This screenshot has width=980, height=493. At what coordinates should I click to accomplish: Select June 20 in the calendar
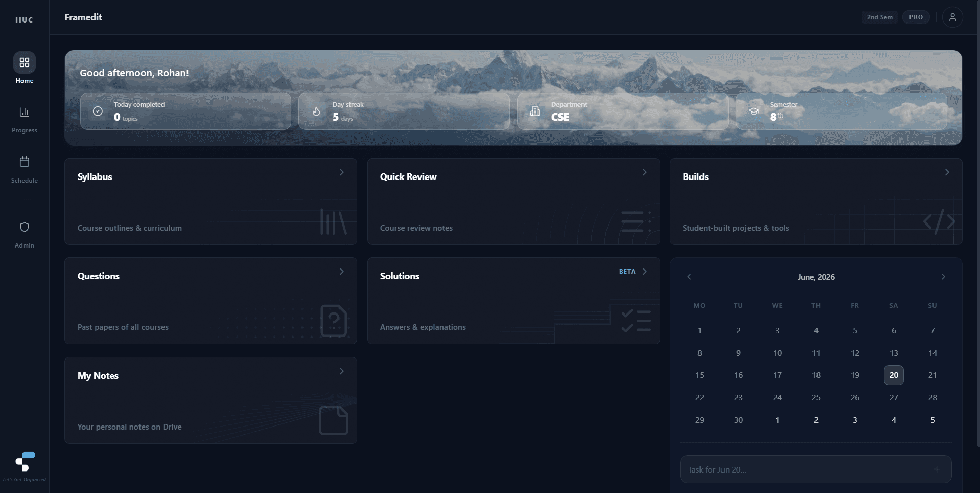[x=894, y=375]
